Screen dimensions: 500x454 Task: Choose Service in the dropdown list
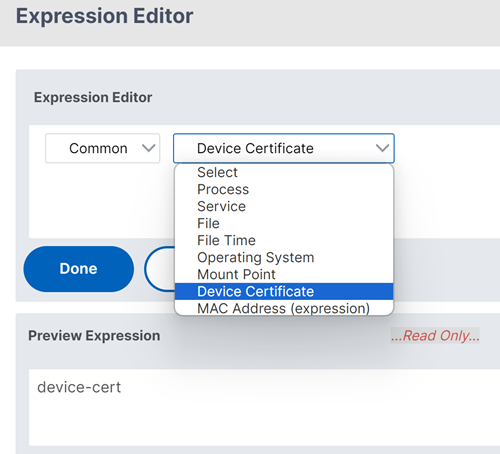pyautogui.click(x=284, y=206)
